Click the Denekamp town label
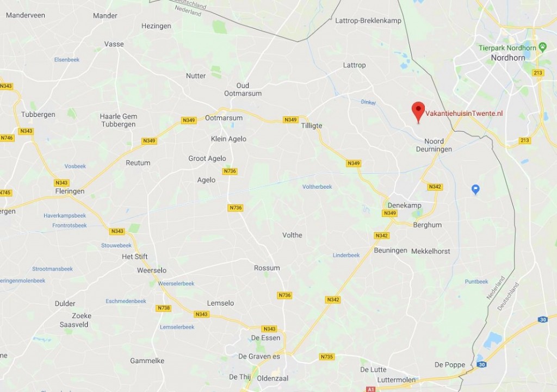Viewport: 557px width, 392px height. [x=404, y=205]
